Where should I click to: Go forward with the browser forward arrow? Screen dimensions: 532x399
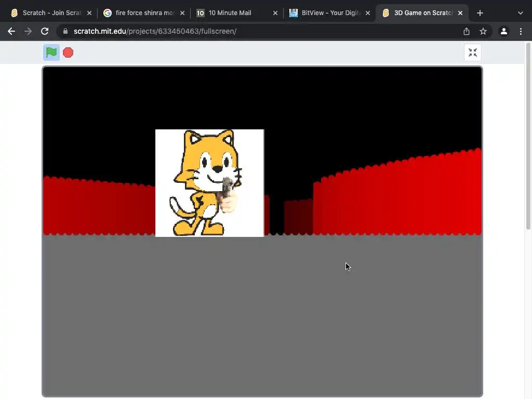(28, 31)
